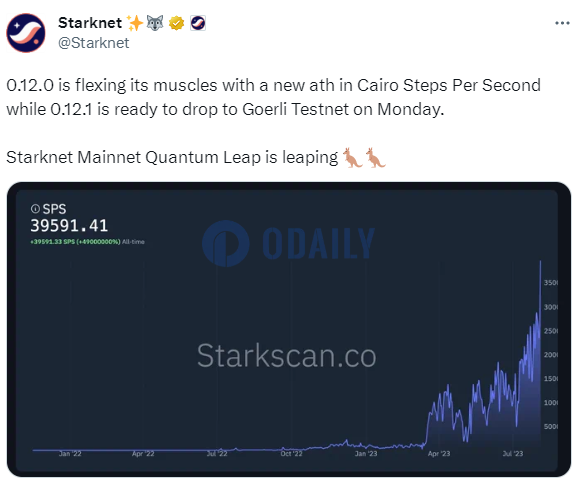Screen dimensions: 577x488
Task: Open the three-dot more options menu
Action: coord(562,23)
